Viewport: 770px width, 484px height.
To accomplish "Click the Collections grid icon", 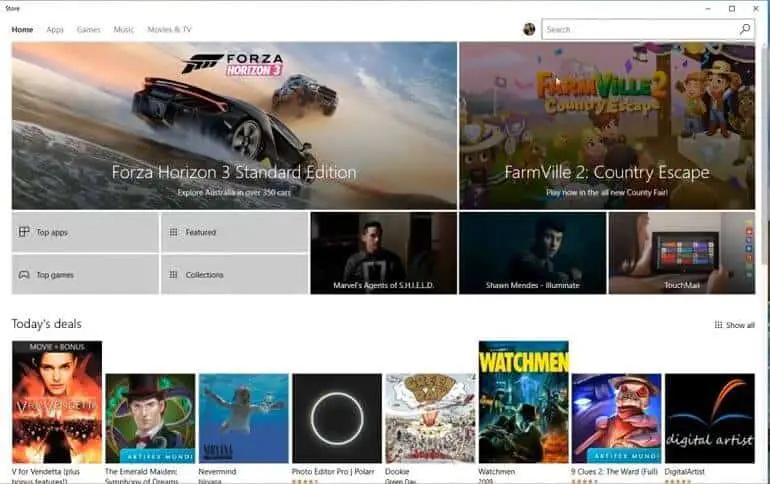I will coord(173,275).
